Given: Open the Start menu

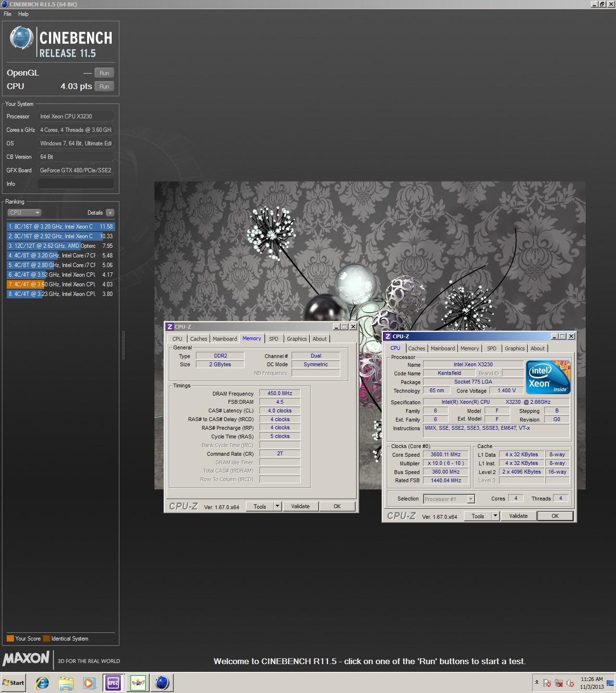Looking at the screenshot, I should tap(13, 682).
